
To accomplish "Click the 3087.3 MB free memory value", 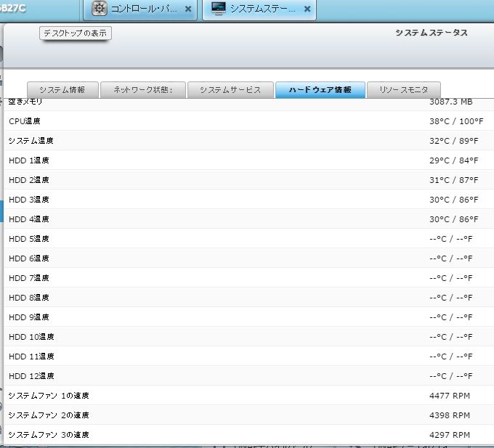I will [x=451, y=102].
